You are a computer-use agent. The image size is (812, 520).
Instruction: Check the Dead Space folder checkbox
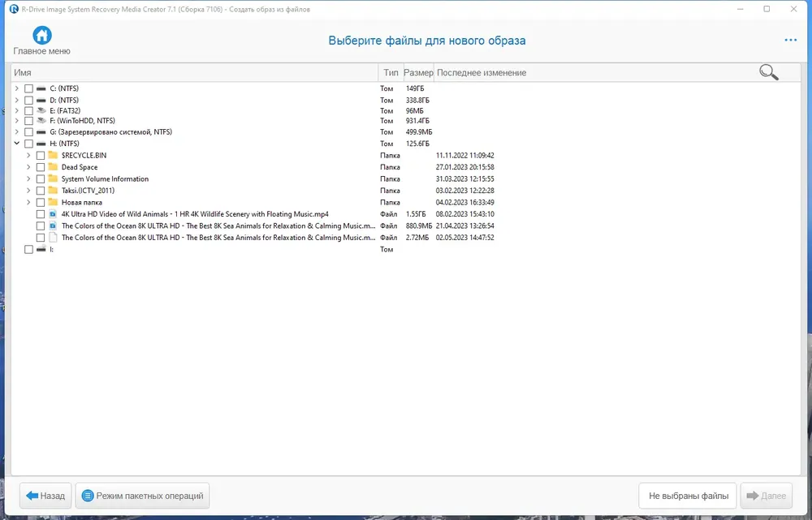coord(41,167)
